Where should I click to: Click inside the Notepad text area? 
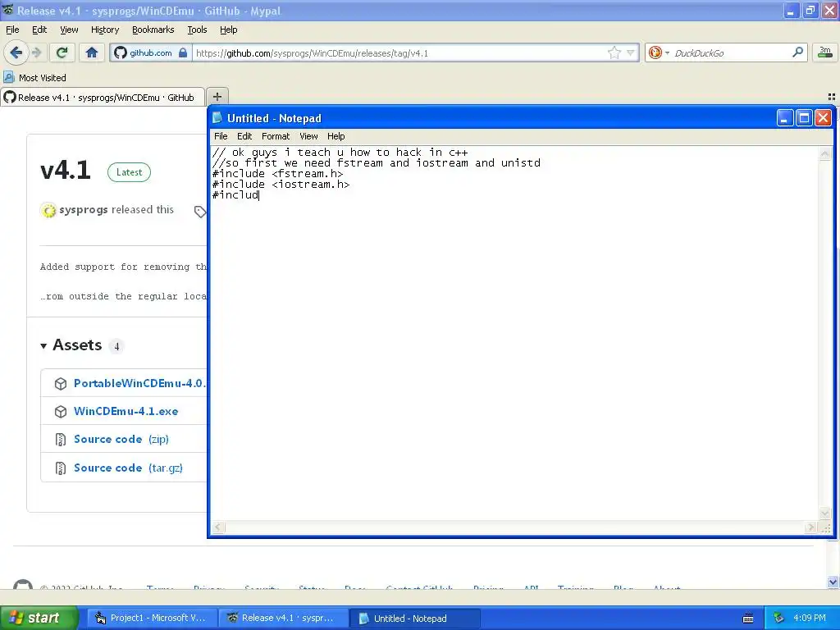[x=514, y=332]
